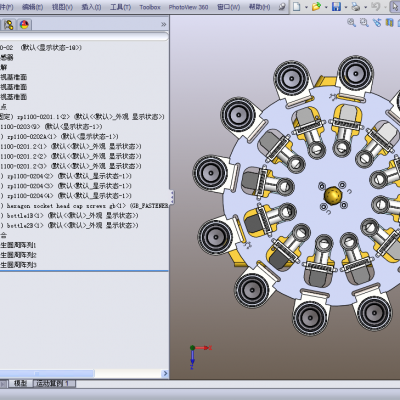Open the 窗口(W) menu
This screenshot has height=400, width=400.
(229, 7)
